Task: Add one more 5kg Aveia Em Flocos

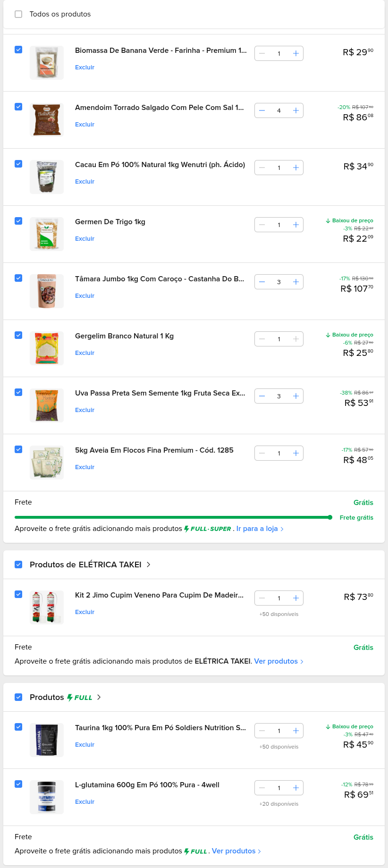Action: (x=296, y=453)
